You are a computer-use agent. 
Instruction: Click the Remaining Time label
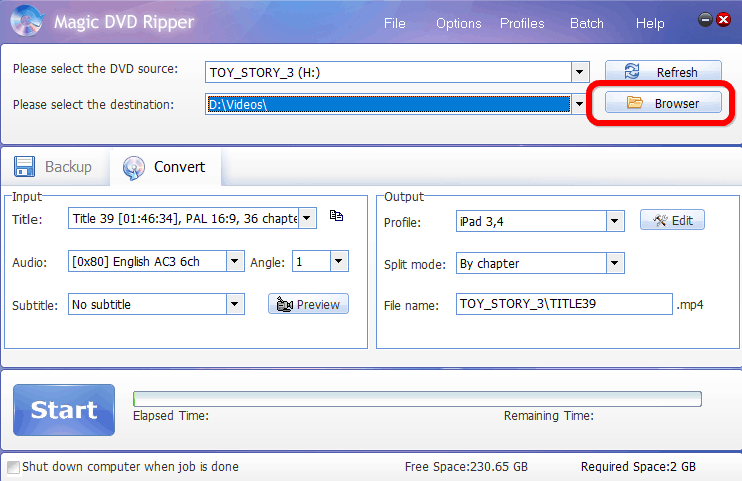point(548,416)
